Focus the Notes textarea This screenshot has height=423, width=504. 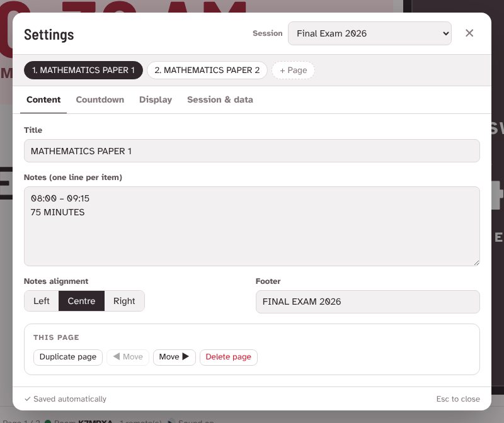coord(251,226)
